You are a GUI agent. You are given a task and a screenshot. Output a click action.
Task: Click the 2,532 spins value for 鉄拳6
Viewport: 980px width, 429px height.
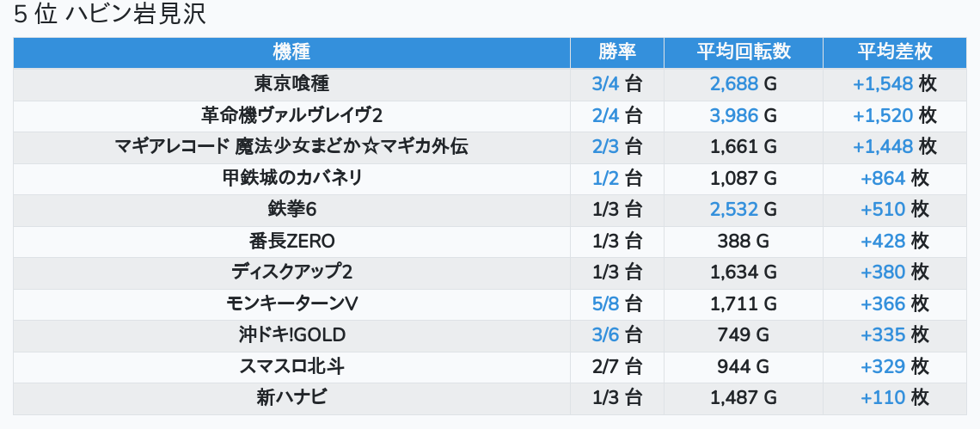coord(734,210)
